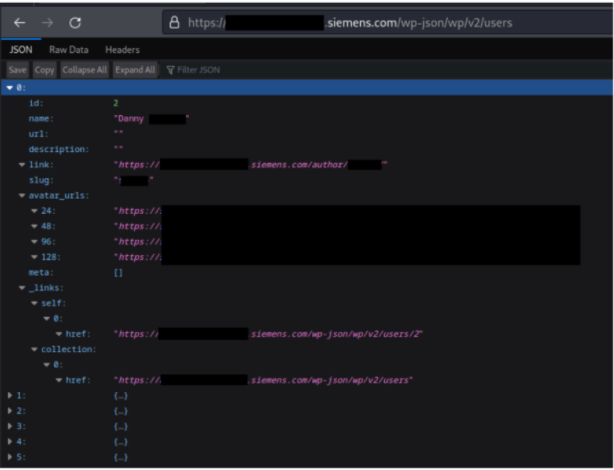Expand top-level array item 1
Screen dimensions: 614x470
point(10,396)
